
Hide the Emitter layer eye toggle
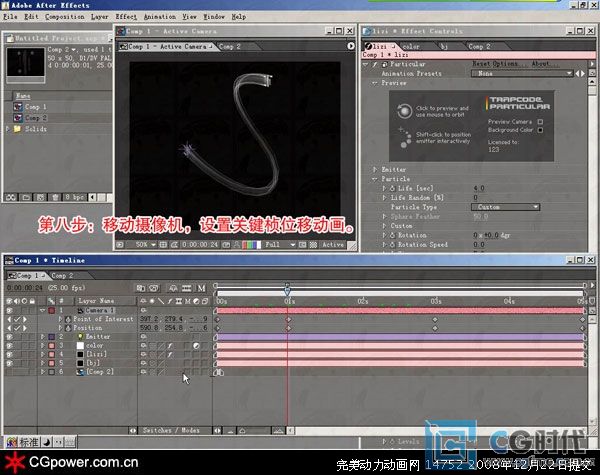pyautogui.click(x=9, y=337)
